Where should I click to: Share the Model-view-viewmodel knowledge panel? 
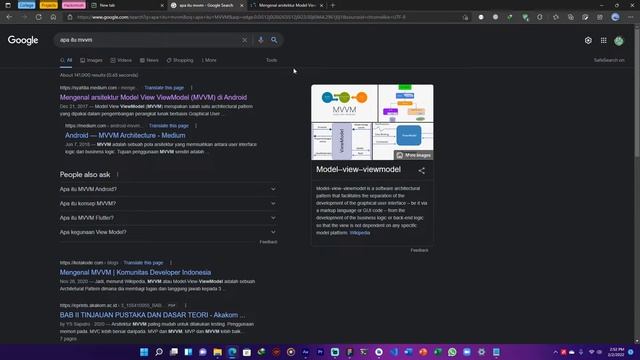pyautogui.click(x=422, y=171)
